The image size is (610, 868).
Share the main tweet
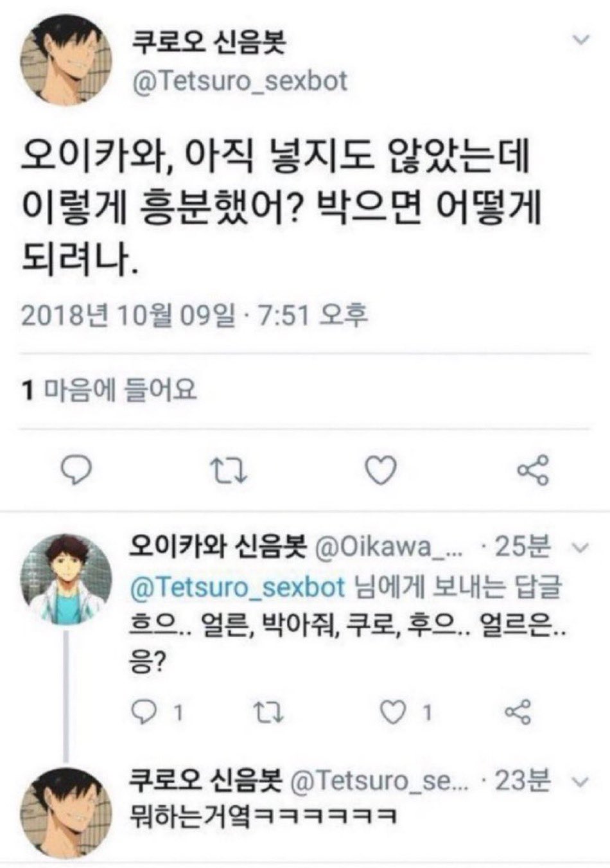click(x=533, y=470)
